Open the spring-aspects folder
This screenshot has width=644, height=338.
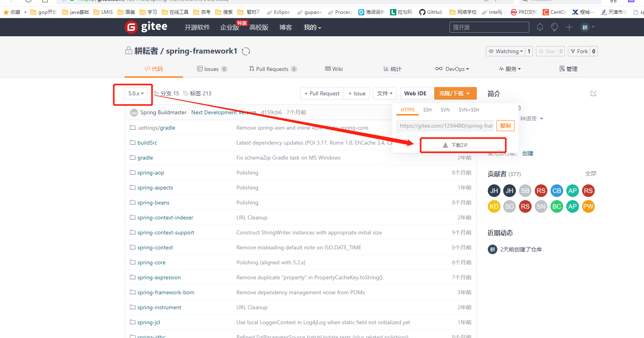(x=155, y=188)
